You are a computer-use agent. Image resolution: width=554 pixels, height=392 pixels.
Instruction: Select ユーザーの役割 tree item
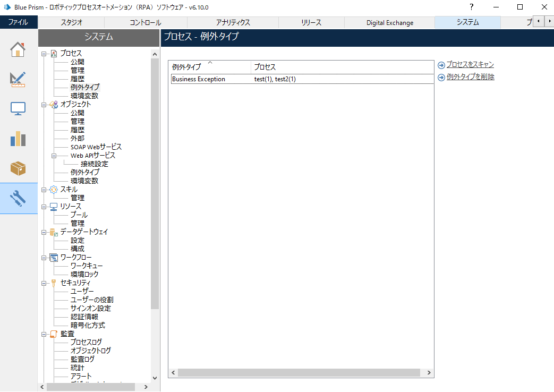(92, 300)
